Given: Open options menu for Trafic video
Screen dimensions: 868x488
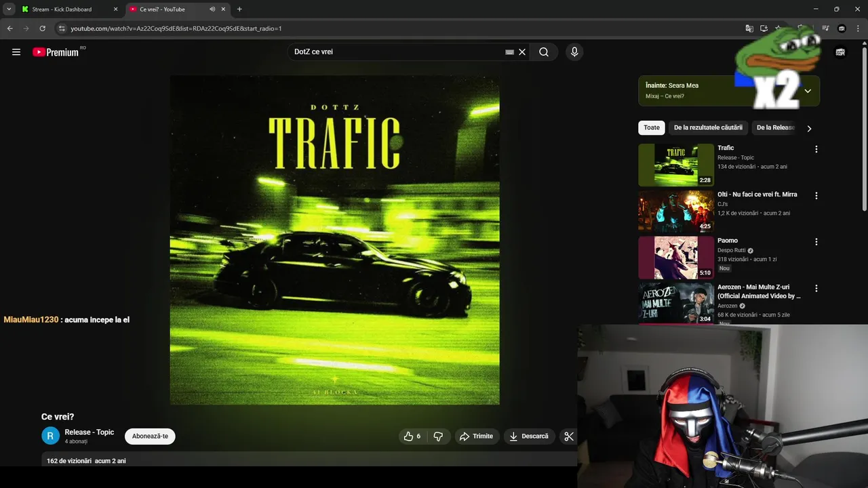Looking at the screenshot, I should [x=816, y=149].
